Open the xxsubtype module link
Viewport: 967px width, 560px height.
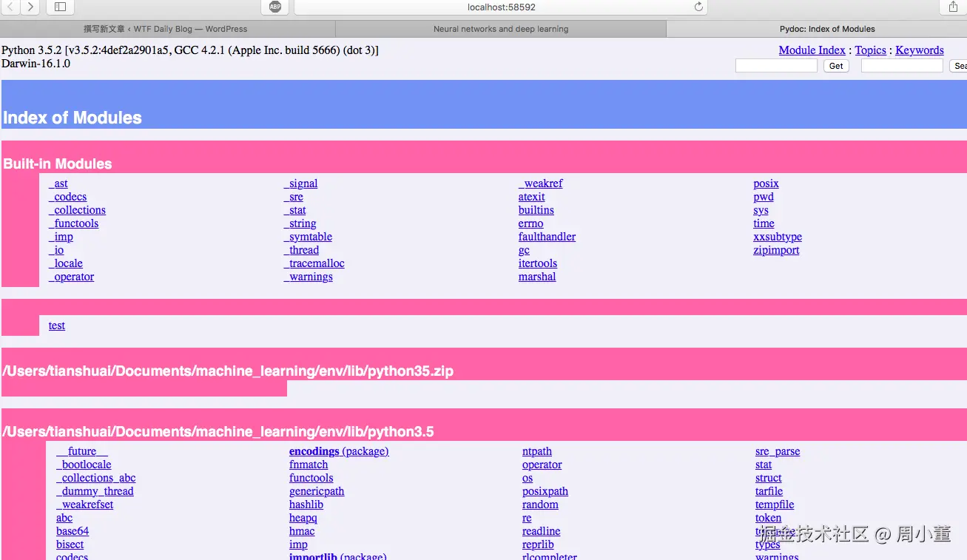click(x=778, y=237)
